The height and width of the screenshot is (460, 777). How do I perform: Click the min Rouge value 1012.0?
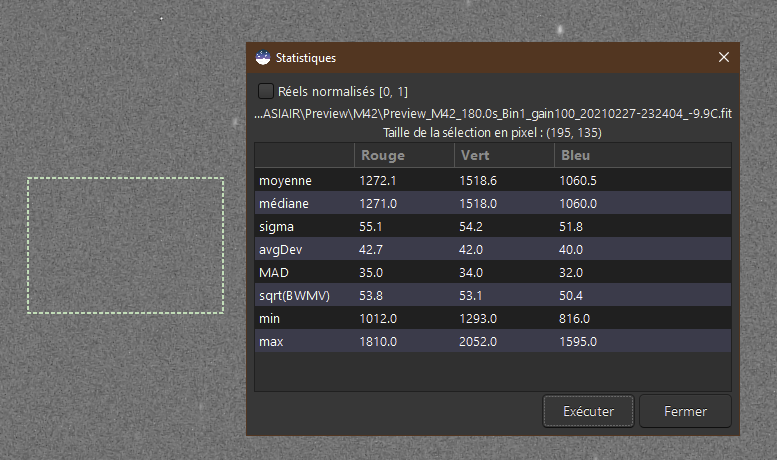(378, 318)
